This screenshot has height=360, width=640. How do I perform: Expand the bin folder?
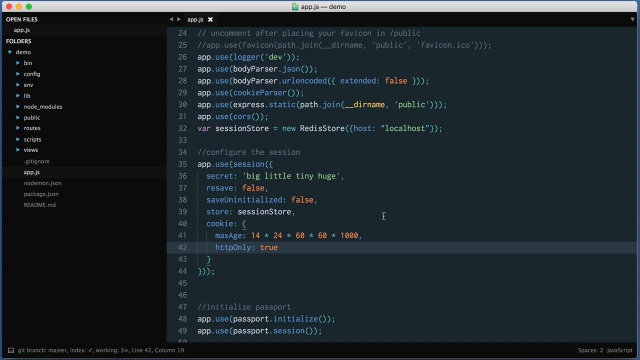pyautogui.click(x=18, y=63)
